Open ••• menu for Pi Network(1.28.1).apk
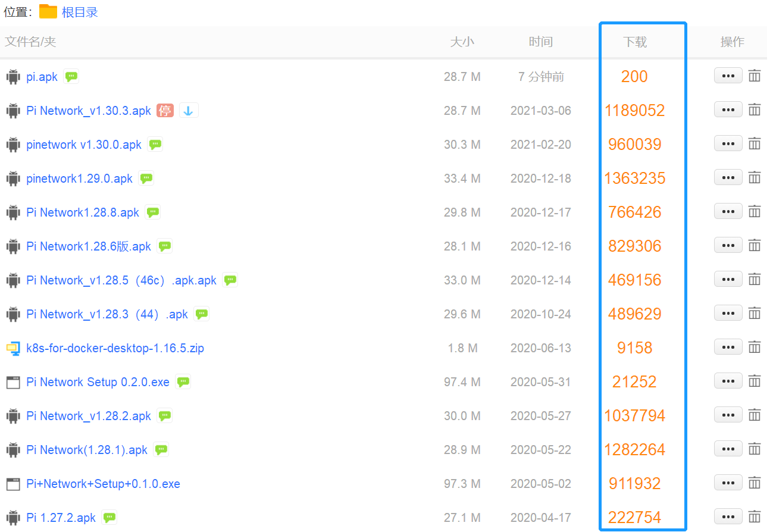This screenshot has height=532, width=773. coord(728,449)
